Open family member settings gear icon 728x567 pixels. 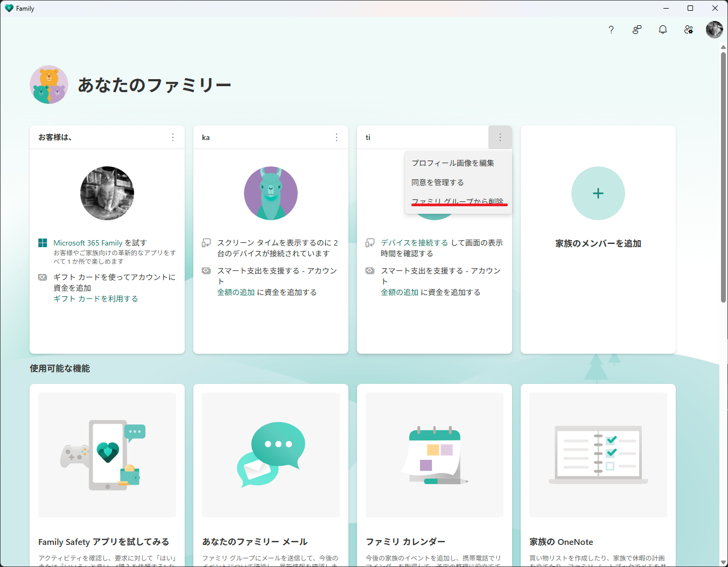[689, 30]
